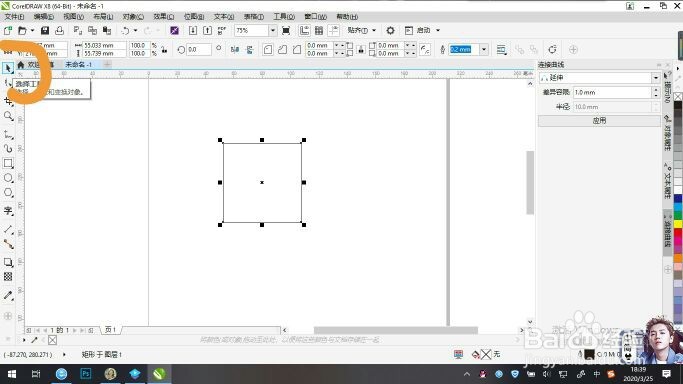Select the Artistic Media tool
Image resolution: width=683 pixels, height=384 pixels.
[8, 149]
